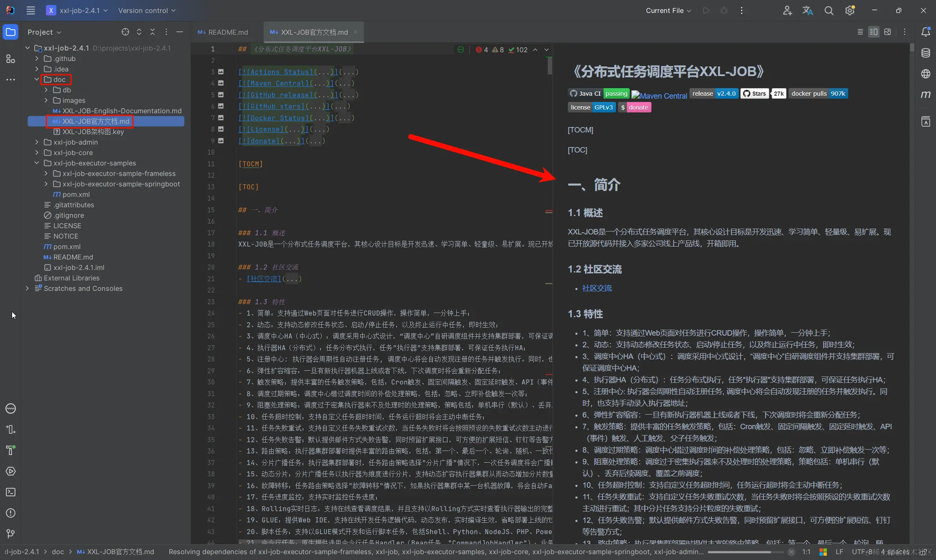The image size is (936, 560).
Task: Switch to Editor only view
Action: pyautogui.click(x=860, y=32)
